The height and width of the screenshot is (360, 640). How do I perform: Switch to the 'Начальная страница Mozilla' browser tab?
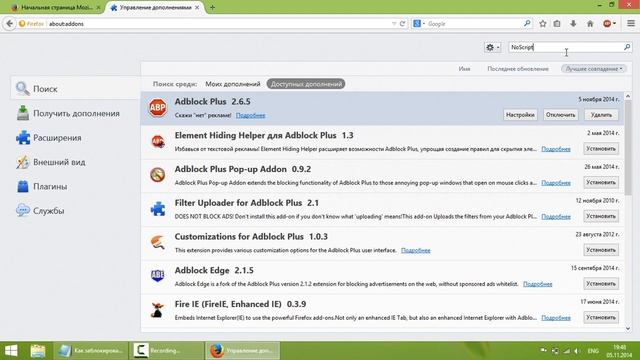tap(55, 7)
